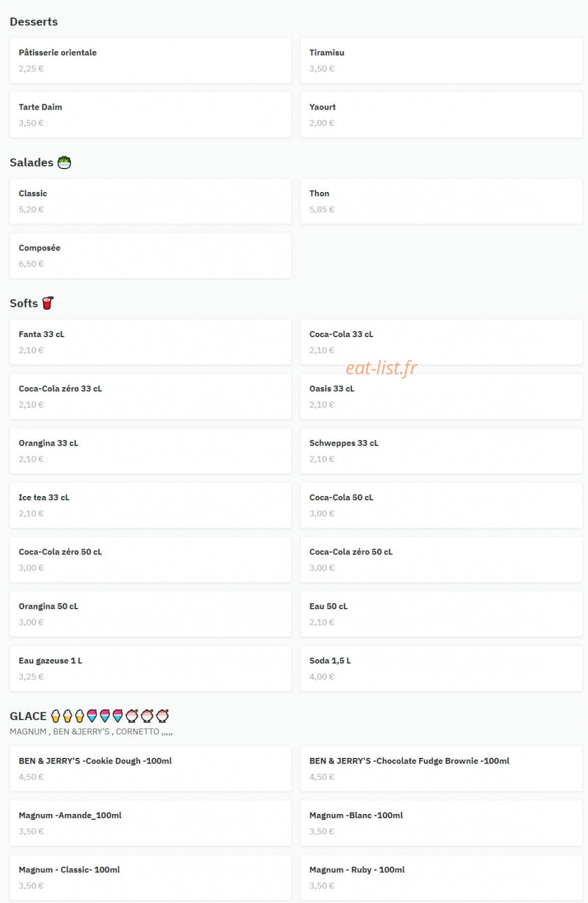This screenshot has height=903, width=588.
Task: Open the Pâtisserie orientale dessert card
Action: (x=150, y=60)
